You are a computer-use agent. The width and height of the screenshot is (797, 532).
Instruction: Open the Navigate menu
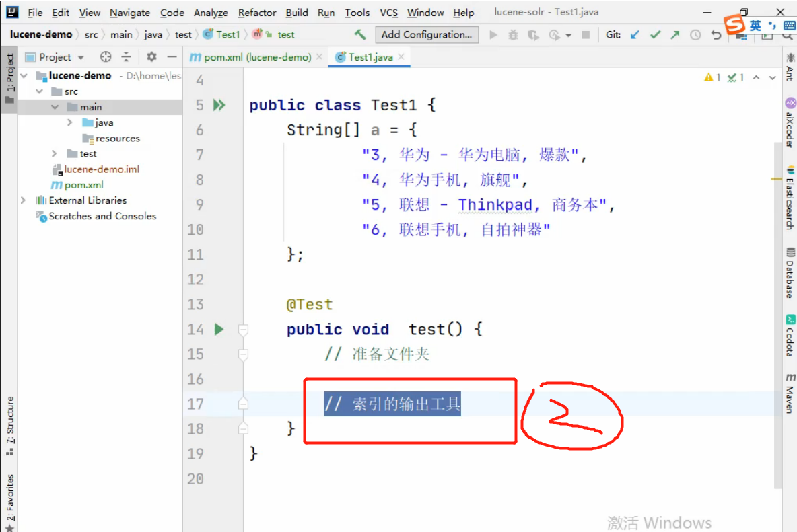coord(130,13)
